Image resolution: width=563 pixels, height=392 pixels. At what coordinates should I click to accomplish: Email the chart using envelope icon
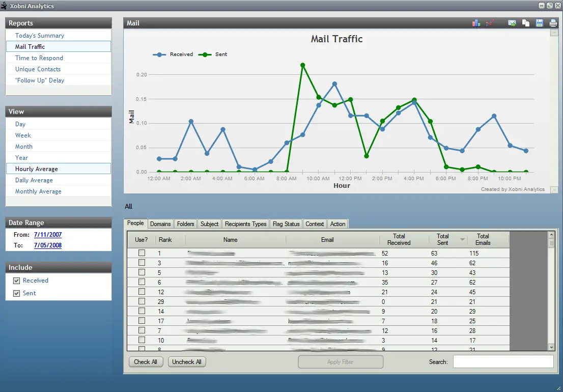pyautogui.click(x=512, y=23)
